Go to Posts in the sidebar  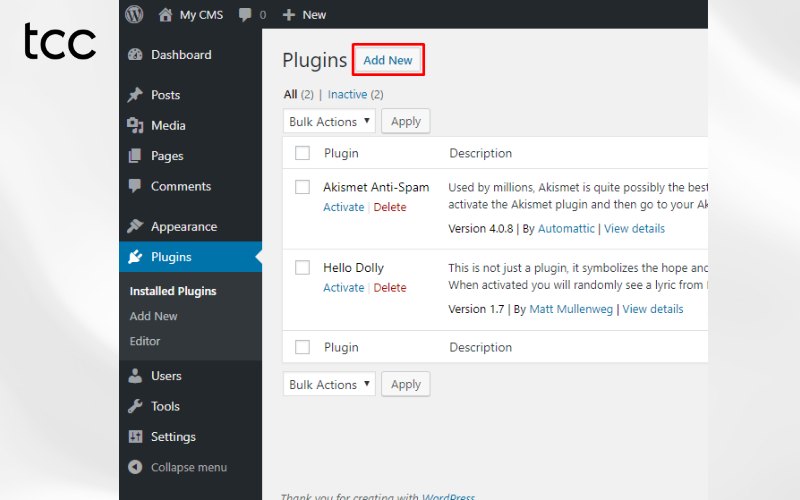[x=165, y=95]
